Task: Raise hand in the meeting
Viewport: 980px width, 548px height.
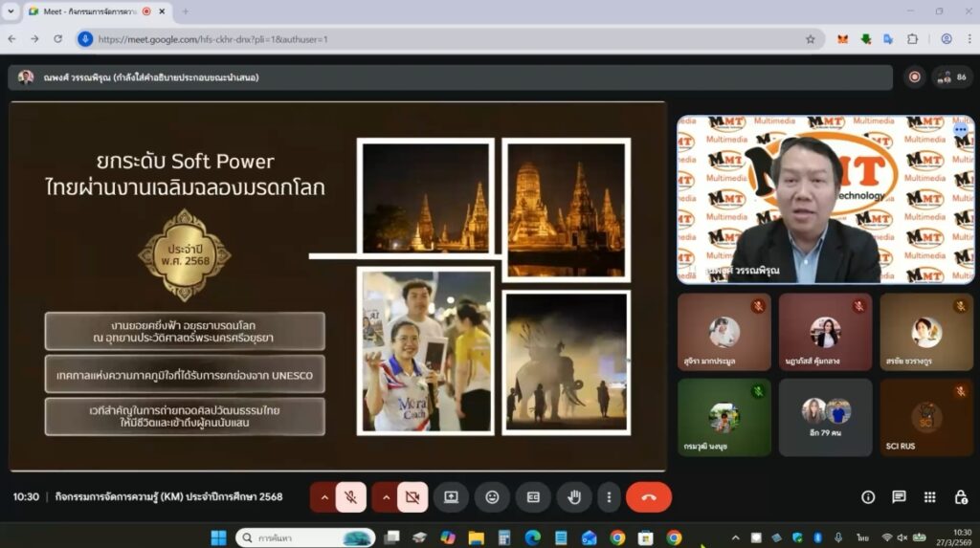Action: click(574, 497)
